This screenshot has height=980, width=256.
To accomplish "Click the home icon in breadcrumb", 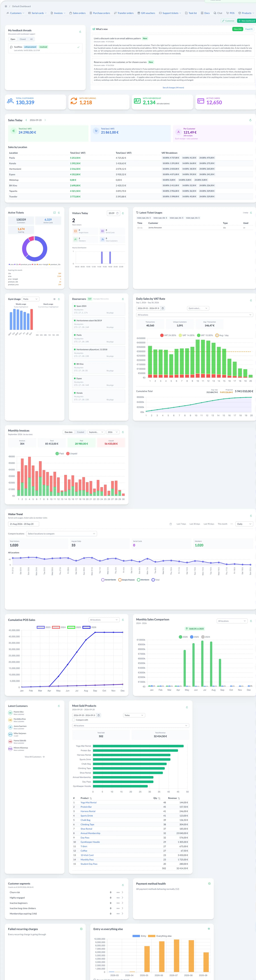I will point(6,6).
